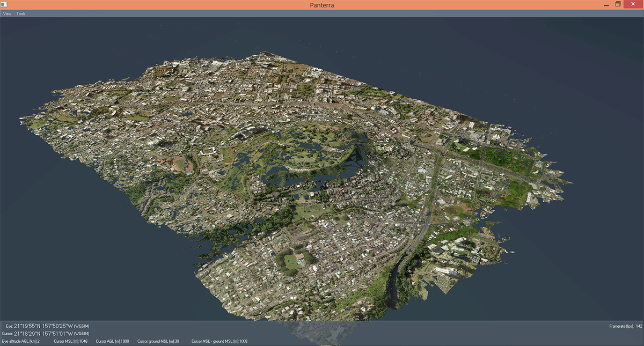This screenshot has height=346, width=644.
Task: Click the Cursor AGL readout
Action: coord(113,341)
